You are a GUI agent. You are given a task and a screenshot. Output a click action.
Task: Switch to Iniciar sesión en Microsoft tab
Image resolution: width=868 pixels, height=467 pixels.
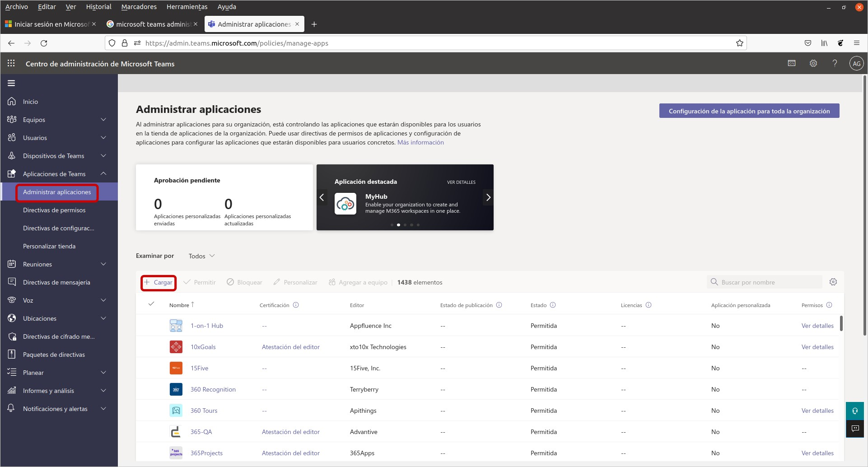[51, 24]
